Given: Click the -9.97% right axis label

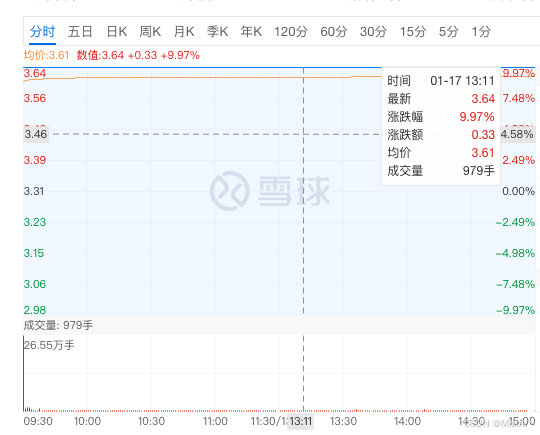Looking at the screenshot, I should 515,310.
